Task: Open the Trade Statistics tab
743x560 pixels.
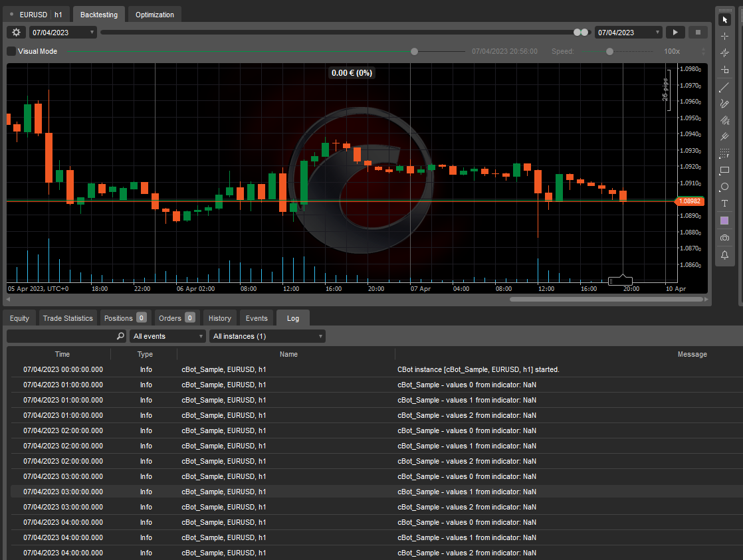Action: tap(68, 318)
